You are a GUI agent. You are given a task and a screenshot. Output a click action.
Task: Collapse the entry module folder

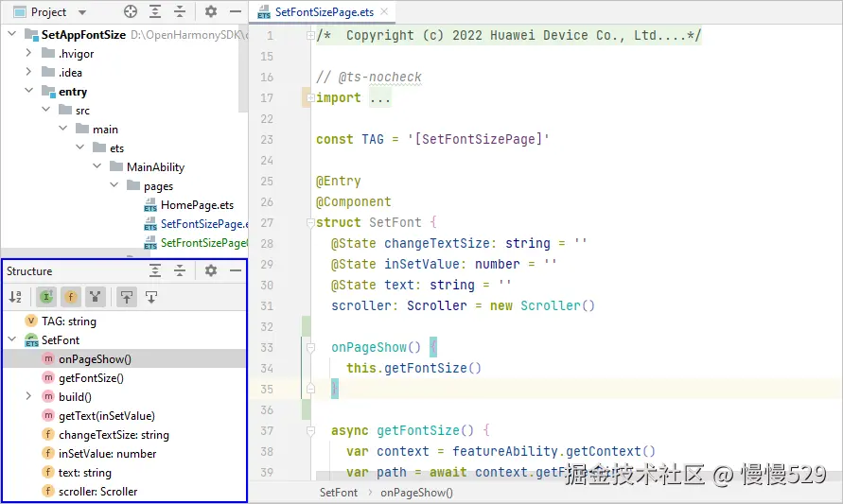tap(28, 90)
